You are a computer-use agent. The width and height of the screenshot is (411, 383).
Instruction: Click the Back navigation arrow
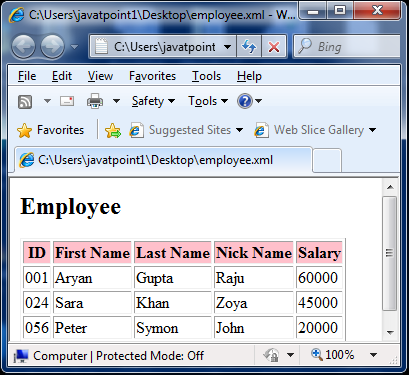[23, 47]
